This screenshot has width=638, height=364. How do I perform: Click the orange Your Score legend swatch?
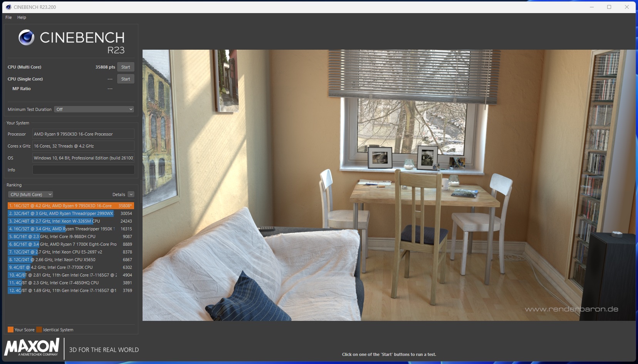point(10,330)
